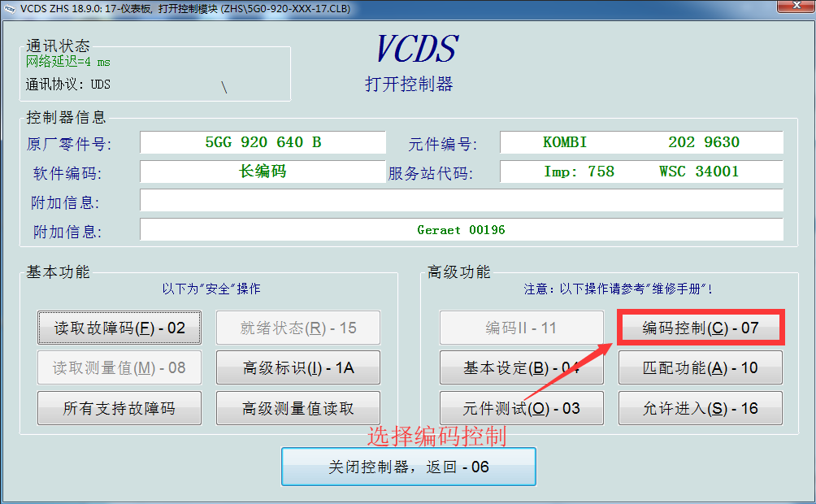Click the 元件编号 field KOMBI 202 9630
The height and width of the screenshot is (504, 816).
641,142
